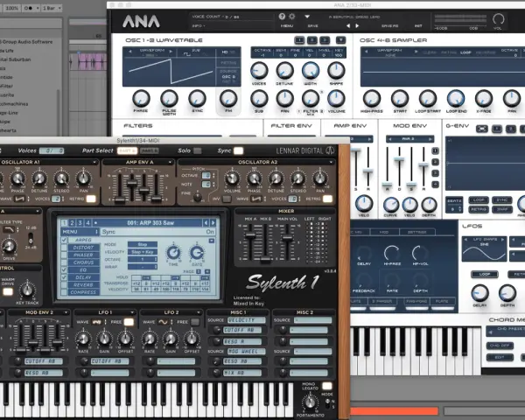
Task: Toggle Oscillator A1 Retrig switch
Action: tap(91, 199)
